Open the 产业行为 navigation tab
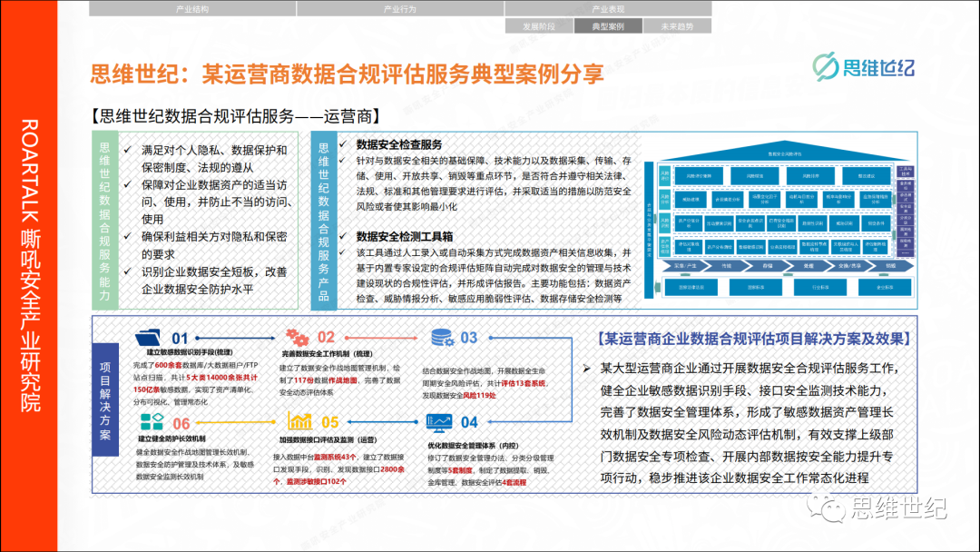Viewport: 980px width, 552px height. click(400, 9)
